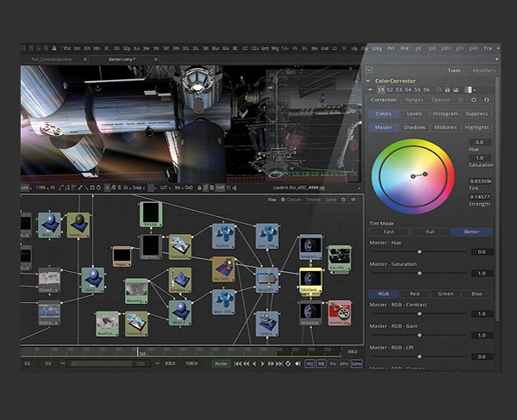Click the Master - Hue slider handle
Viewport: 517px width, 420px height.
(420, 251)
